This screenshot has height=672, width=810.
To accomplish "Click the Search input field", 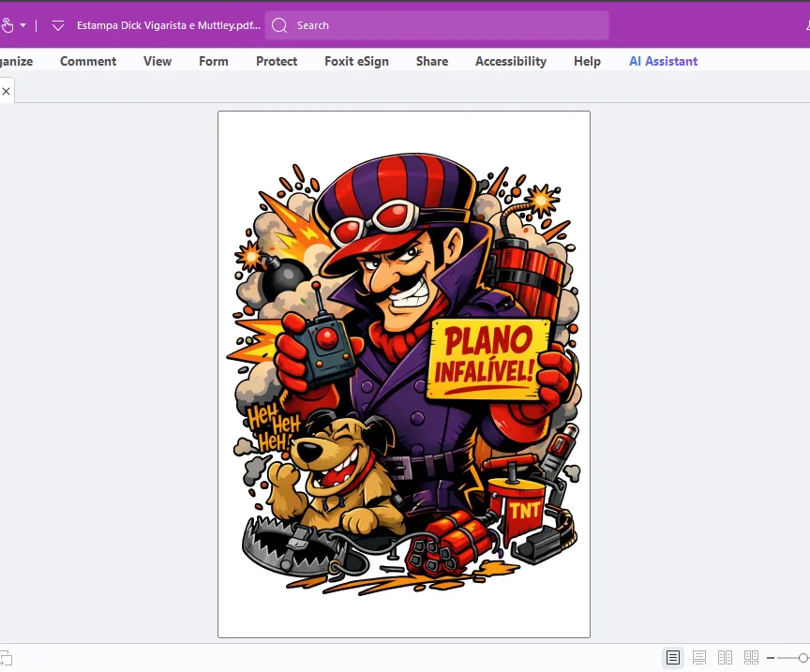I will (437, 25).
